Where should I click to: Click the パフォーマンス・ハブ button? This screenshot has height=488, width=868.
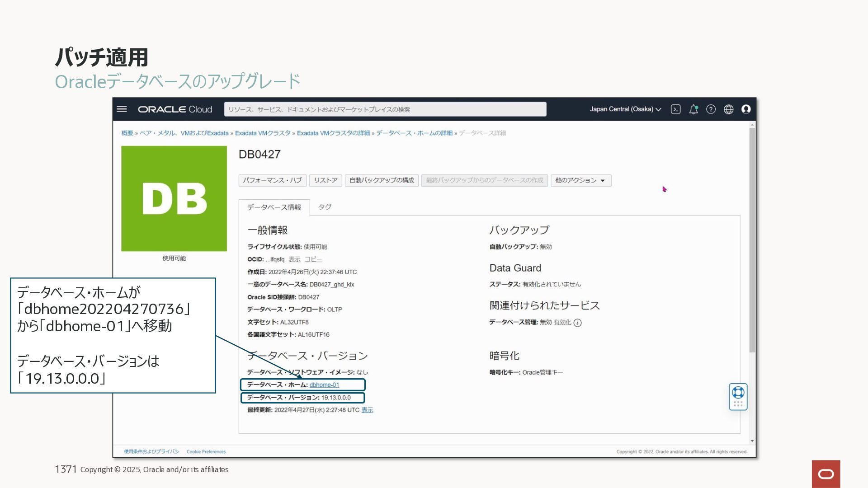point(272,180)
